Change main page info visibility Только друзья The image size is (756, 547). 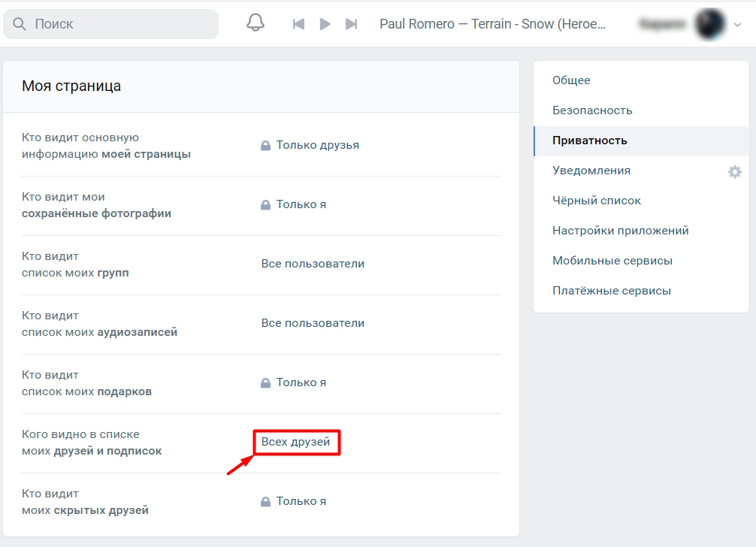coord(317,145)
